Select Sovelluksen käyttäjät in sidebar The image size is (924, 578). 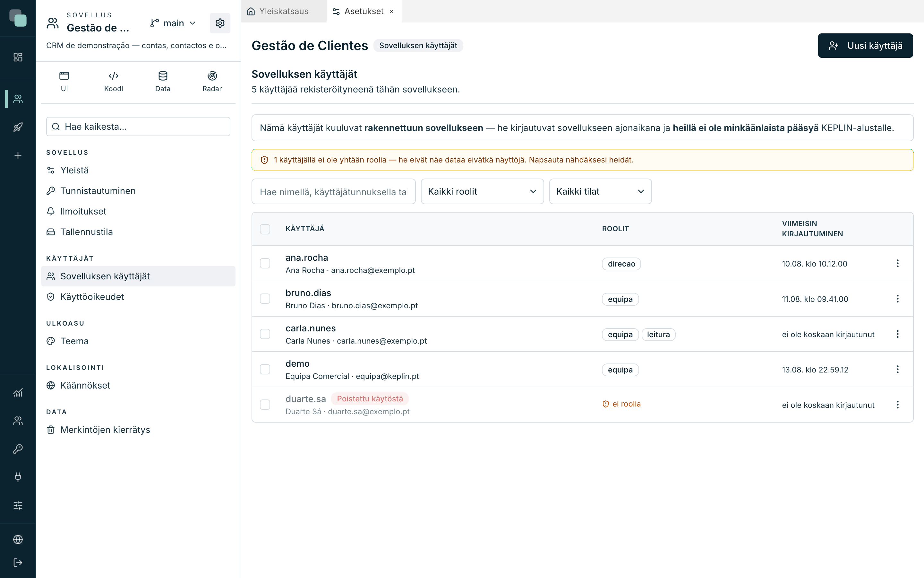click(138, 276)
